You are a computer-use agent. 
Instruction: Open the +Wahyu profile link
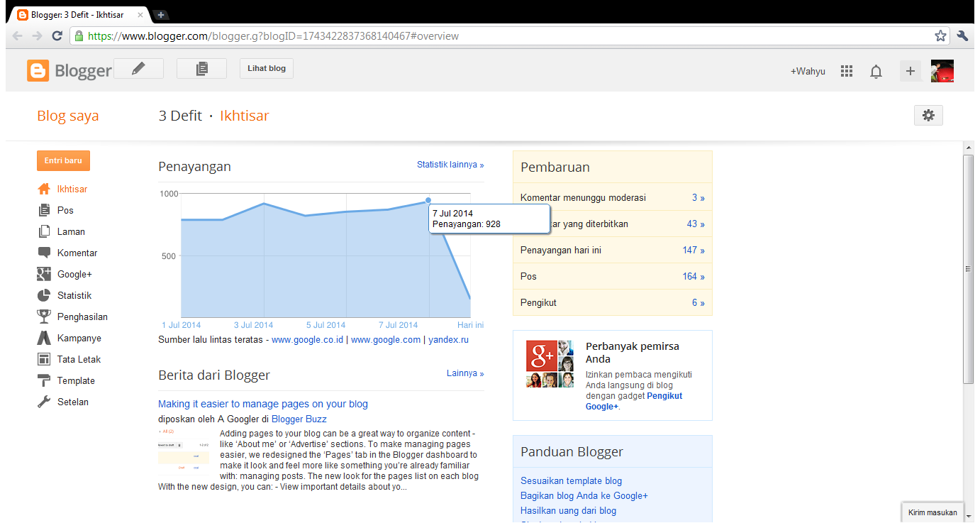coord(808,71)
